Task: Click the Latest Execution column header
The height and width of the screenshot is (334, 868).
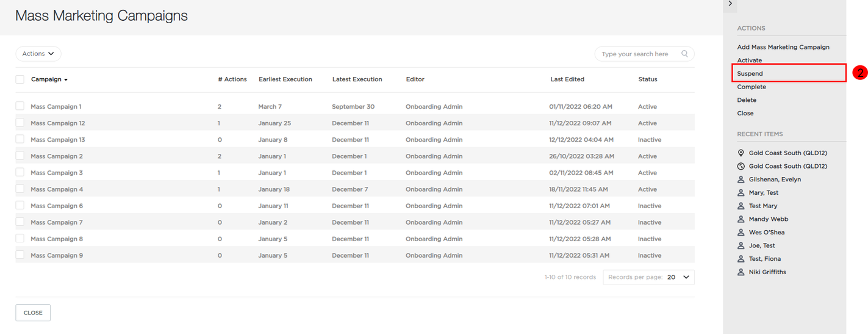Action: 357,79
